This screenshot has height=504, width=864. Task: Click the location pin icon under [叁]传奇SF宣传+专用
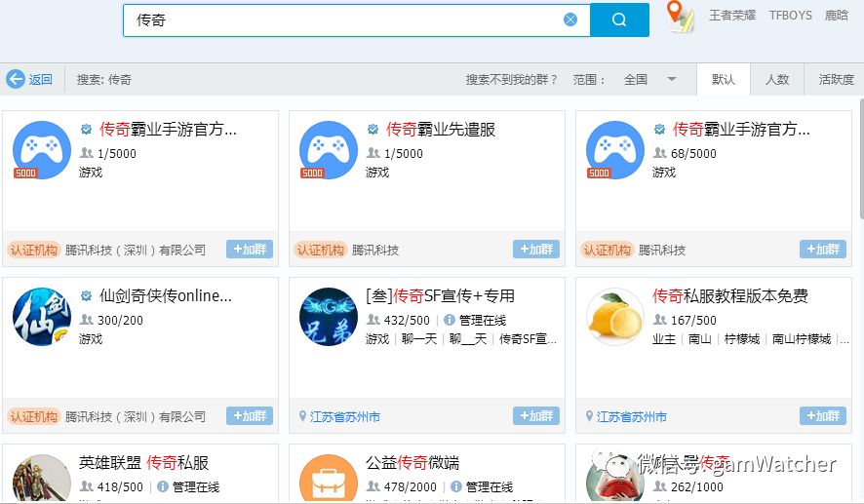(x=302, y=416)
